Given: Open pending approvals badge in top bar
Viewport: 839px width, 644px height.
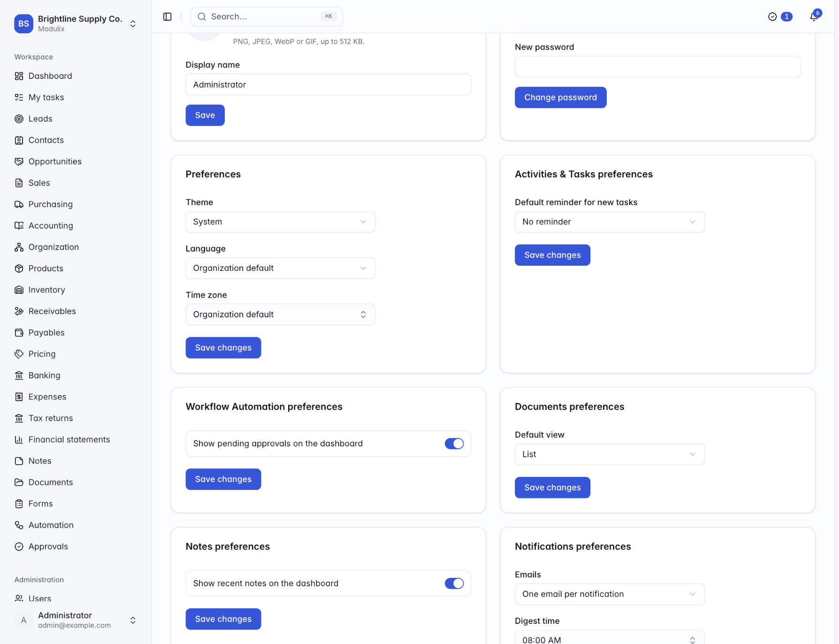Looking at the screenshot, I should coord(780,16).
